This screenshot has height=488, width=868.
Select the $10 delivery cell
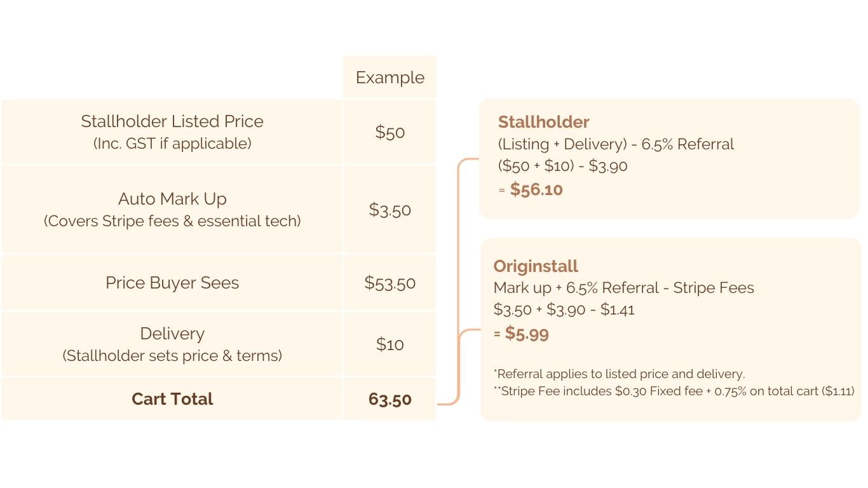(390, 344)
